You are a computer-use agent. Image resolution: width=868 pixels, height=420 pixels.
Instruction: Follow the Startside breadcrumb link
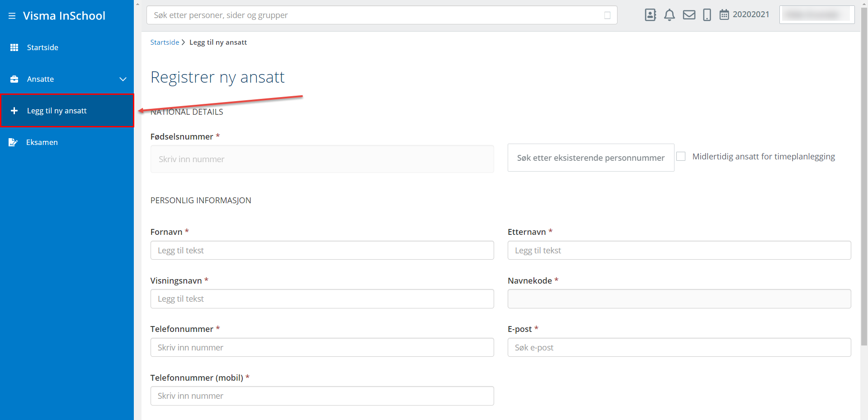(165, 42)
